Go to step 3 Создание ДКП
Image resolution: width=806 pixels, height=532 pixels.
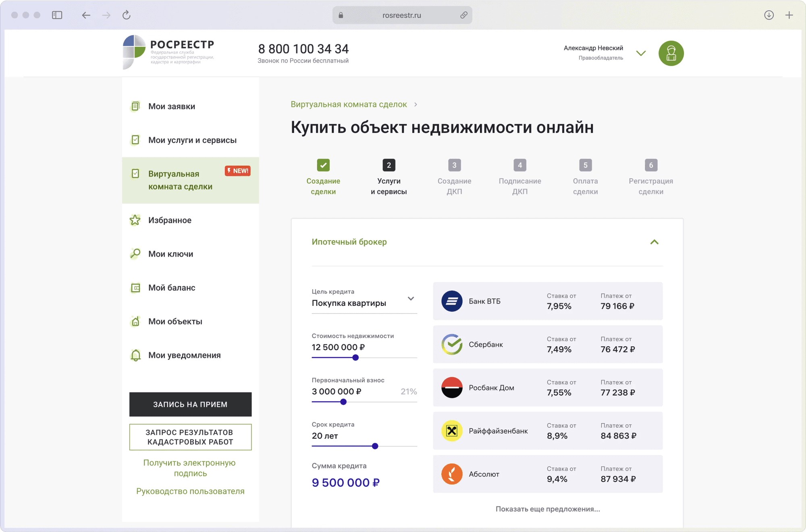454,165
